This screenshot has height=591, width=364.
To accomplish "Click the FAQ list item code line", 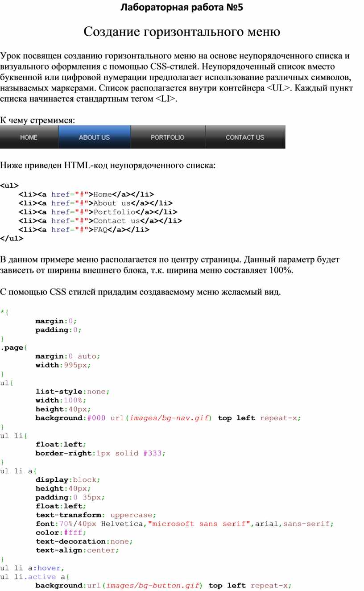I will tap(83, 230).
